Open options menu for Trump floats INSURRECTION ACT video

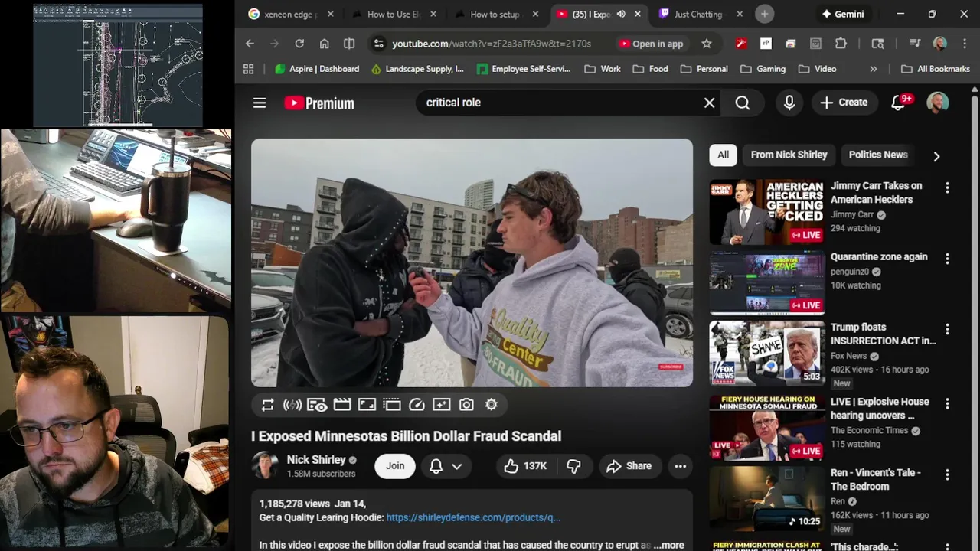point(947,329)
